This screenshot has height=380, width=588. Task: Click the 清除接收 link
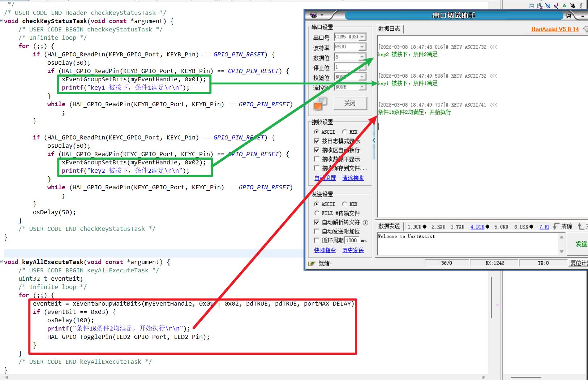click(x=353, y=178)
